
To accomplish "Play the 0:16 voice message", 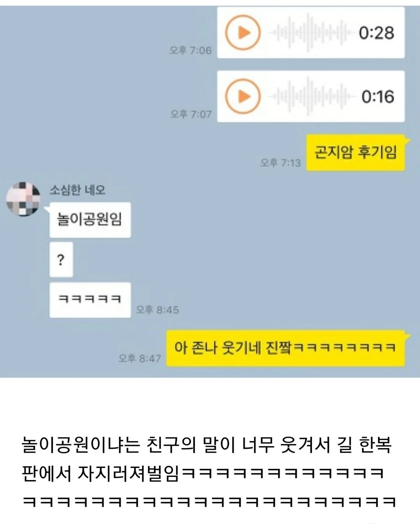I will click(x=243, y=96).
